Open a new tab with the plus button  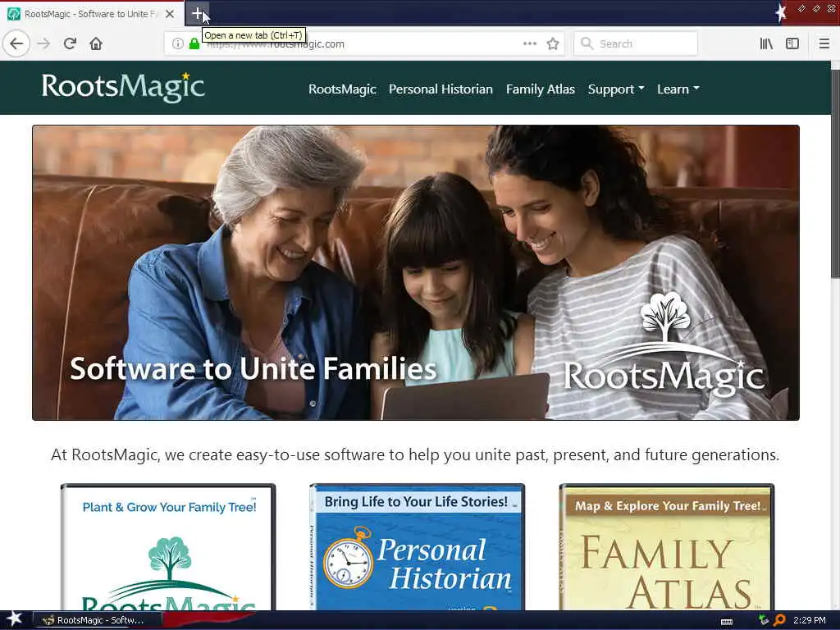click(197, 13)
